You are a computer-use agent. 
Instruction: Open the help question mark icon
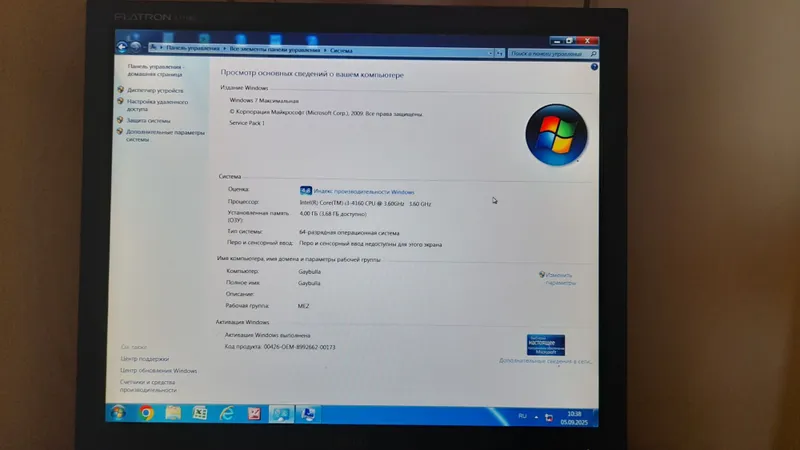coord(594,67)
